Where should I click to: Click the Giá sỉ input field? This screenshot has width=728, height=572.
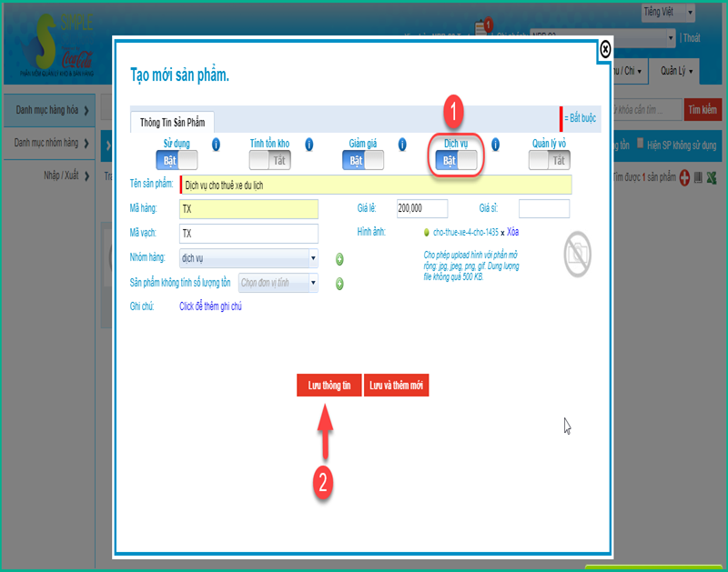click(x=543, y=208)
